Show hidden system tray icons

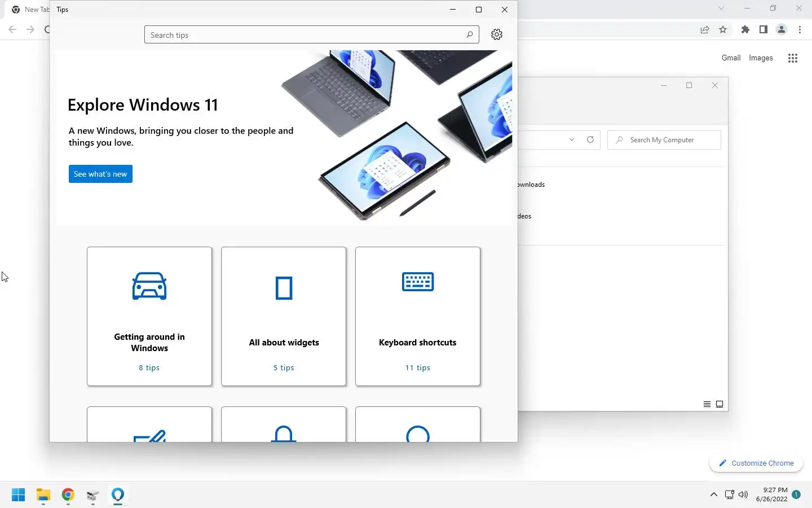714,494
